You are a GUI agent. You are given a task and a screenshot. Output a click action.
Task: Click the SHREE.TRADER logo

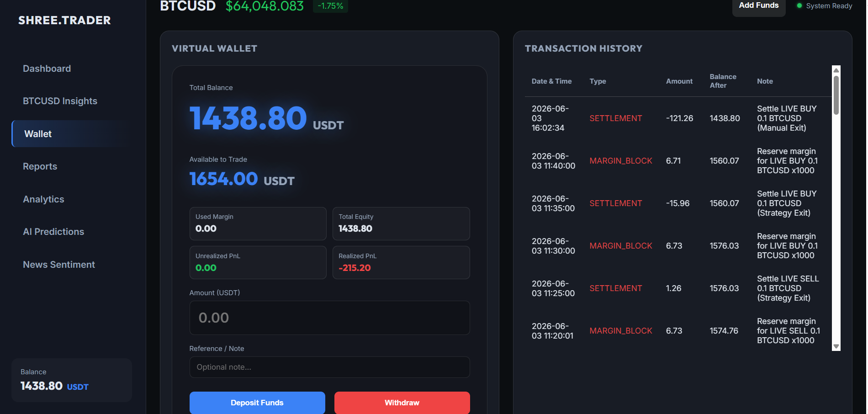point(64,20)
